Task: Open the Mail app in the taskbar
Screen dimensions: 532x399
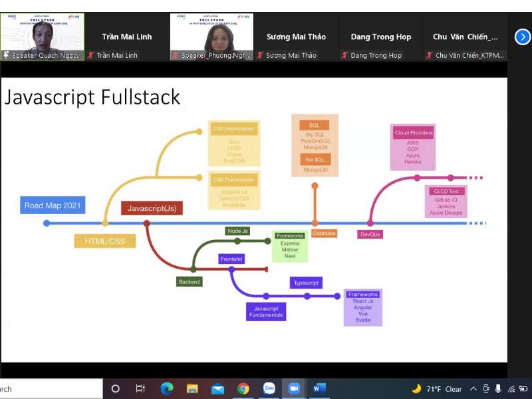Action: click(217, 388)
